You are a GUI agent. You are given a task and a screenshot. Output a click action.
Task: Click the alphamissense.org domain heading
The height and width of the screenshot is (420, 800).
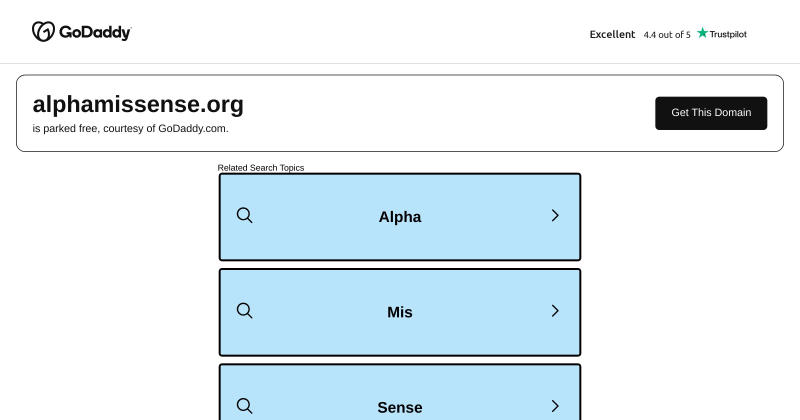138,105
